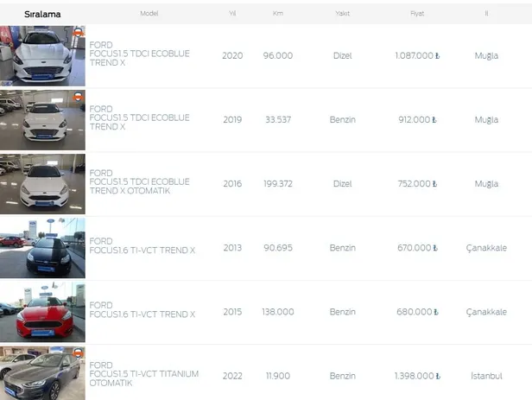Sort by the Fiyat column header
Viewport: 532px width, 400px height.
click(417, 14)
